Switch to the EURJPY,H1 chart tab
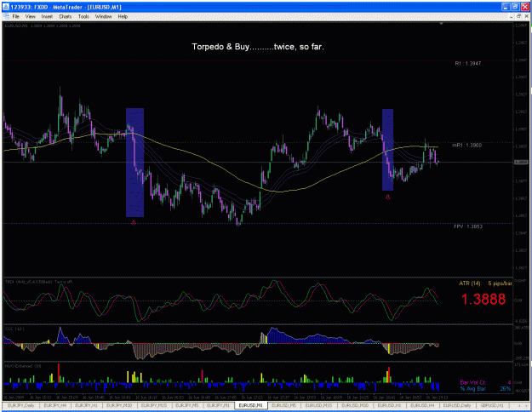The height and width of the screenshot is (412, 532). click(x=86, y=405)
